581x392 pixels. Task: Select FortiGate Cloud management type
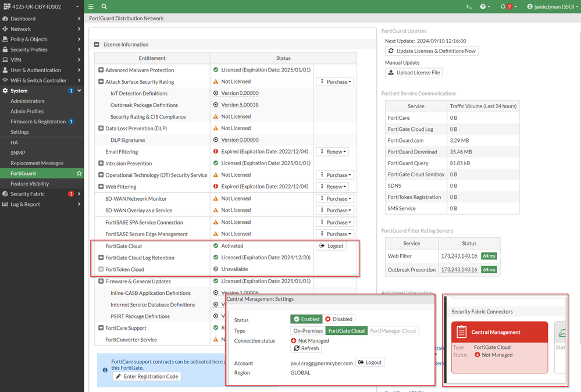point(347,331)
